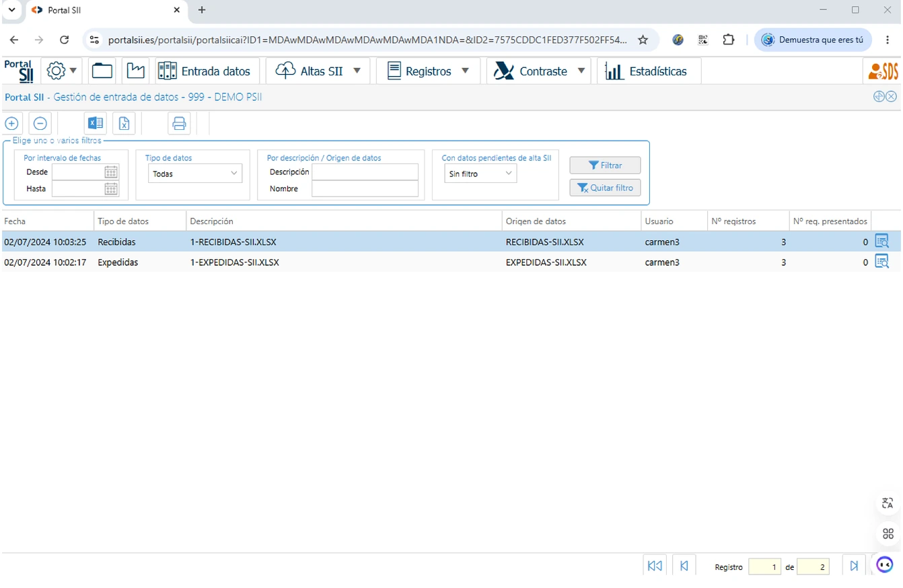The width and height of the screenshot is (903, 588).
Task: Click into the Nombre filter field
Action: [x=365, y=188]
